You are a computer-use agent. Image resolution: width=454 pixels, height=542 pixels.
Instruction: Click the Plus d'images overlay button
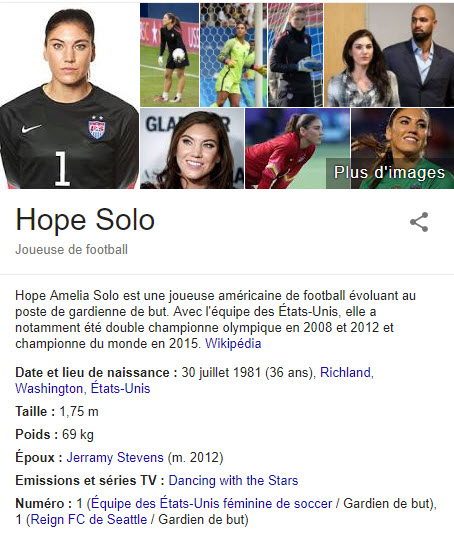pyautogui.click(x=389, y=172)
